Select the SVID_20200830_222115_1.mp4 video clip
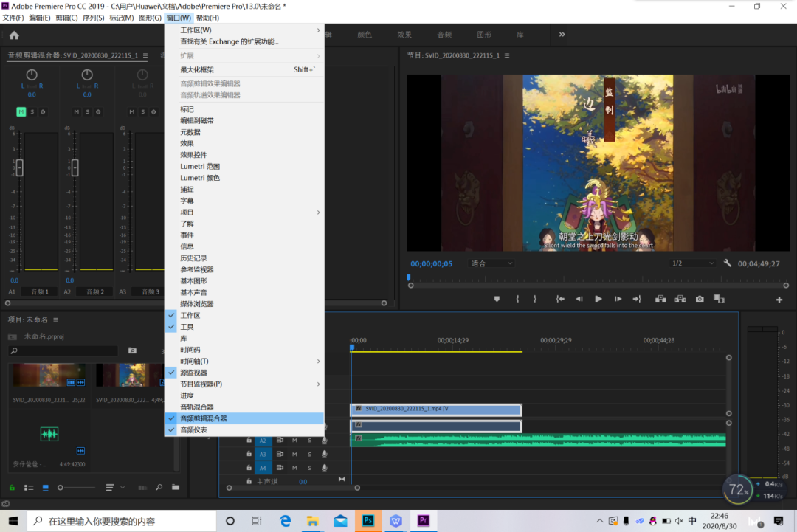Viewport: 797px width, 532px height. (436, 409)
